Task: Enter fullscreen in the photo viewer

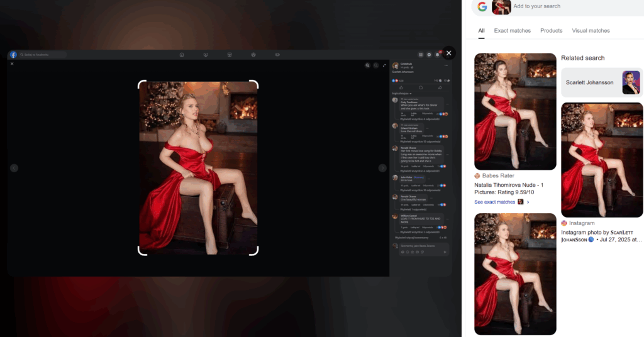Action: 384,65
